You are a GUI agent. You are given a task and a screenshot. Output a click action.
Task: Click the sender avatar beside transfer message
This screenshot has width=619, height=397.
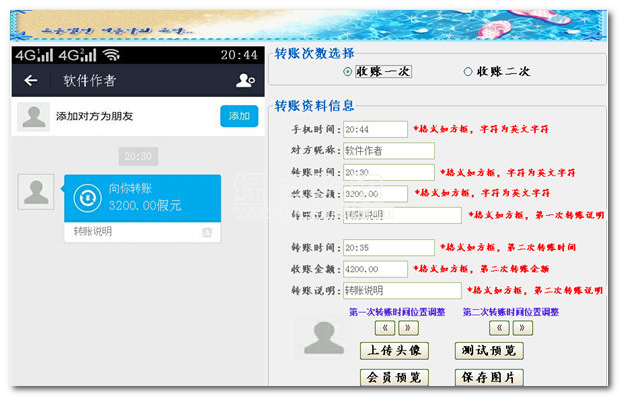coord(36,192)
